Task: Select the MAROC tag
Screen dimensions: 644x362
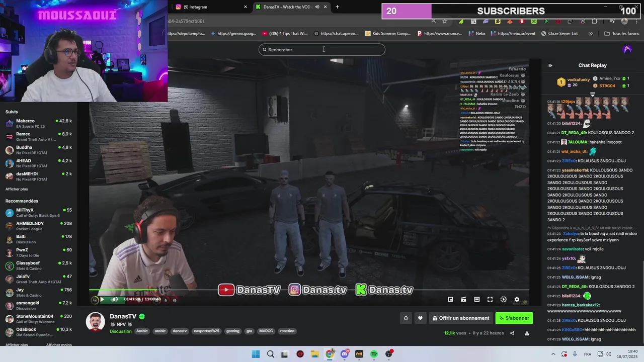Action: pos(266,331)
